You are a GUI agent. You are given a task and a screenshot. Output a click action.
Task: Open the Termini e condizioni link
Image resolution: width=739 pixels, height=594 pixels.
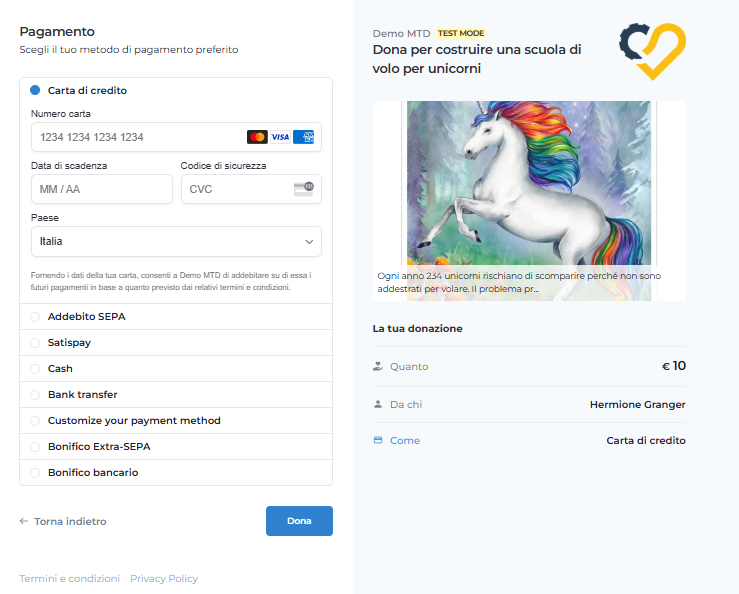pyautogui.click(x=69, y=578)
